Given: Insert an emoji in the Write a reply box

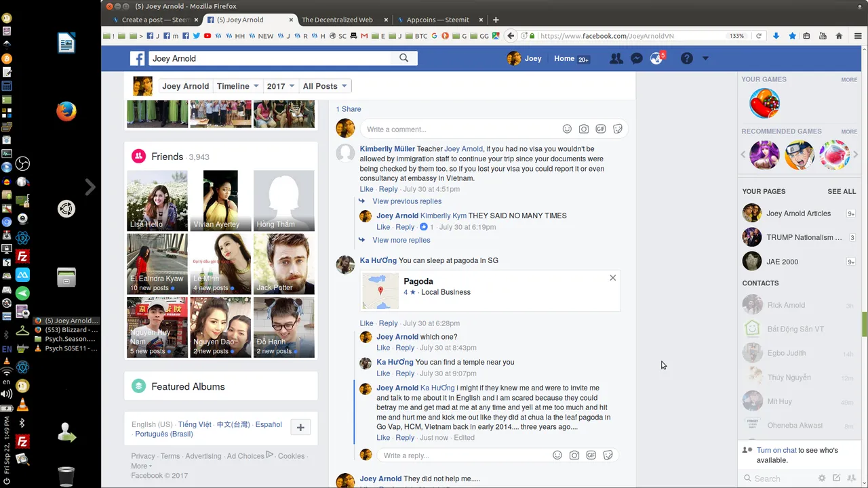Looking at the screenshot, I should click(x=557, y=455).
